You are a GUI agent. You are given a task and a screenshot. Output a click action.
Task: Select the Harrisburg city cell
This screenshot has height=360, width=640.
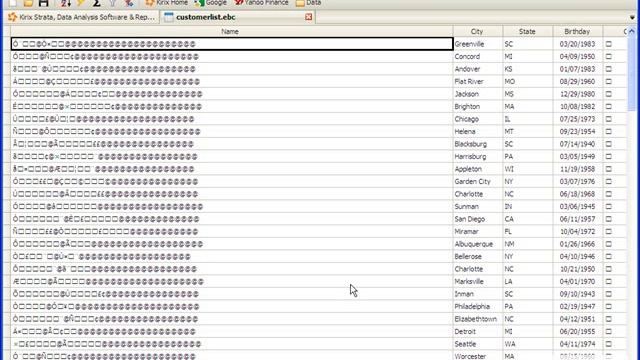[478, 157]
